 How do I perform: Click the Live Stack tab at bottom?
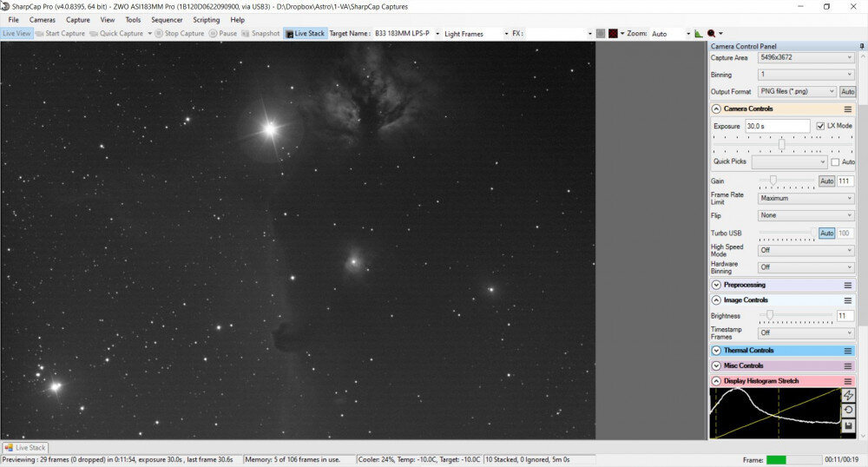tap(25, 448)
